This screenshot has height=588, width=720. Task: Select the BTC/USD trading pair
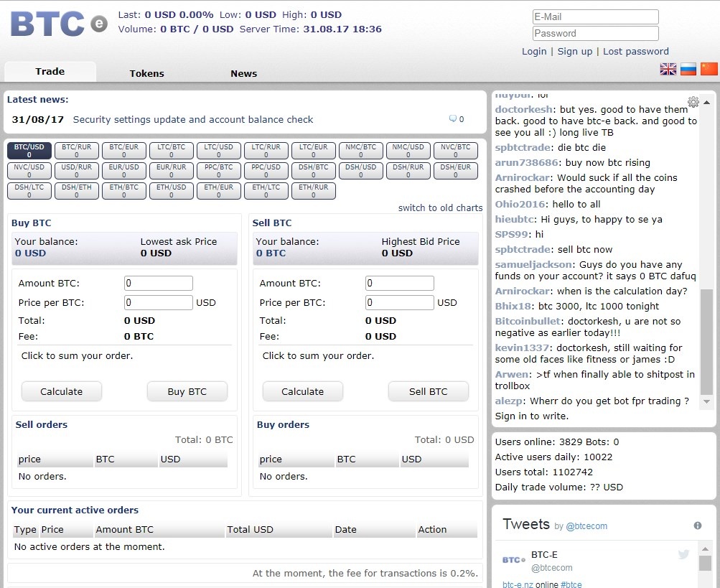tap(29, 151)
